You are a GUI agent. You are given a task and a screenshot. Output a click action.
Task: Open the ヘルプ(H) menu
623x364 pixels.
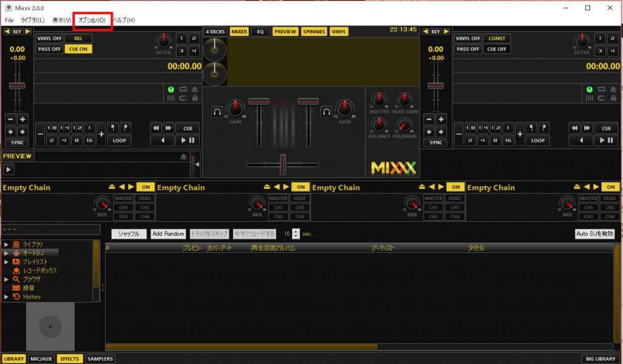(124, 20)
